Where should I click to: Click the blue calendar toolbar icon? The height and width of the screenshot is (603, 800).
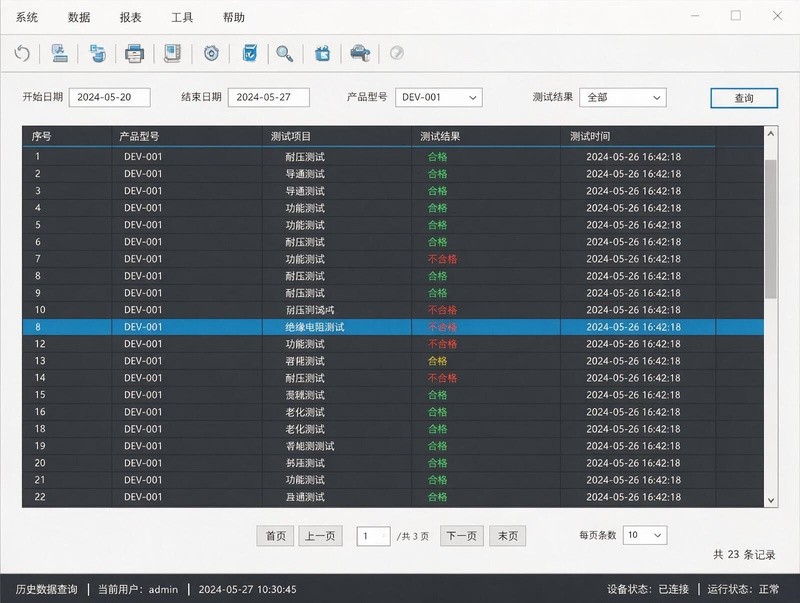(322, 53)
